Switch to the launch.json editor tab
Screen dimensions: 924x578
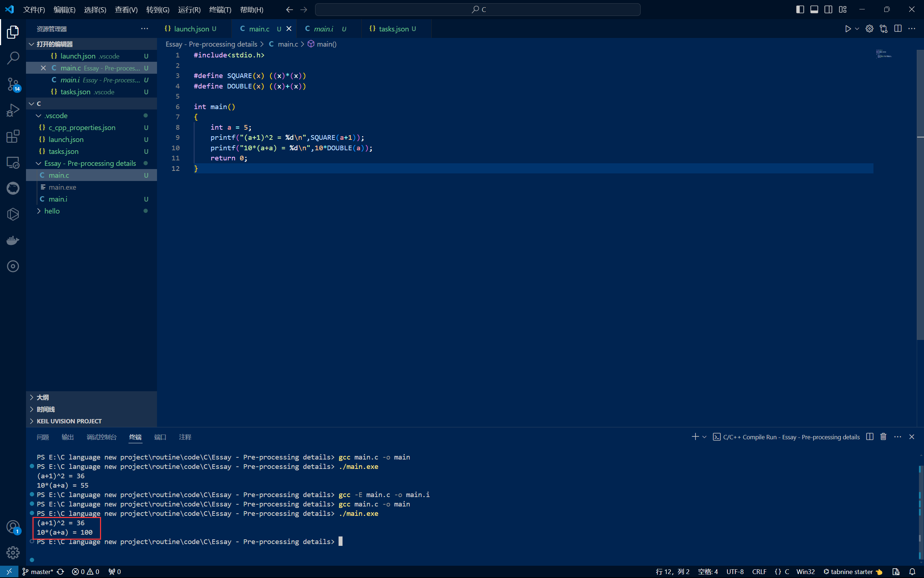tap(193, 29)
